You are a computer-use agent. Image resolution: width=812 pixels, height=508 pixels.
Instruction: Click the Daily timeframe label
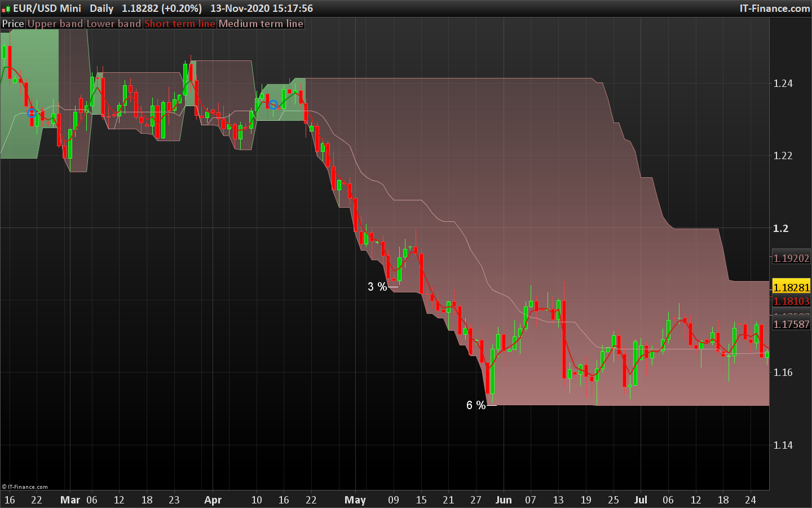(101, 8)
